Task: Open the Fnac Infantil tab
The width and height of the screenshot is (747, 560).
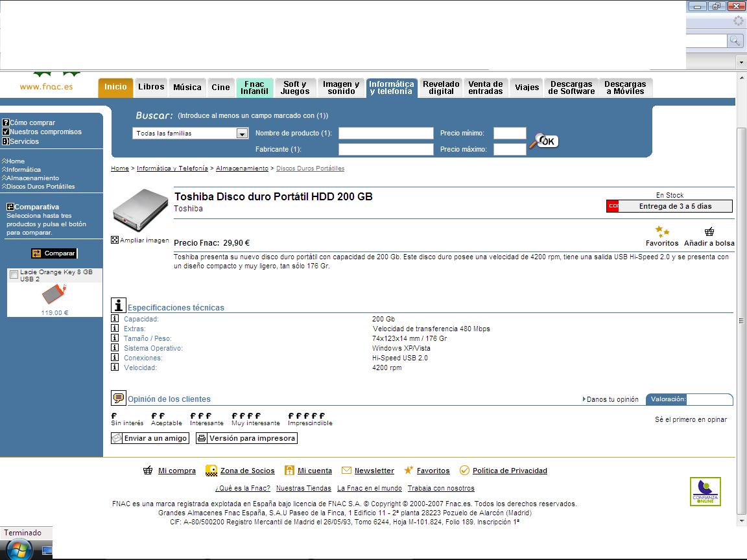Action: point(254,87)
